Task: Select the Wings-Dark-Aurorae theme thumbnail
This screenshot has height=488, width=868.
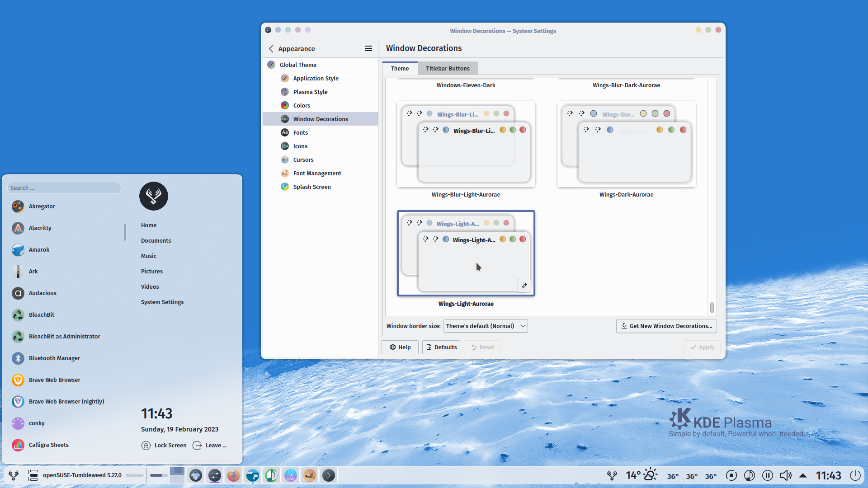Action: (x=627, y=144)
